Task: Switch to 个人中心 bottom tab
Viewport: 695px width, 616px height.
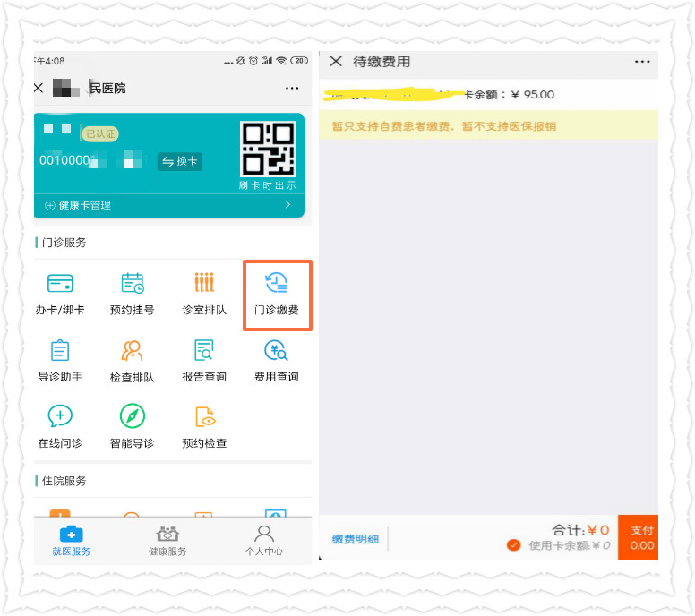Action: point(263,541)
